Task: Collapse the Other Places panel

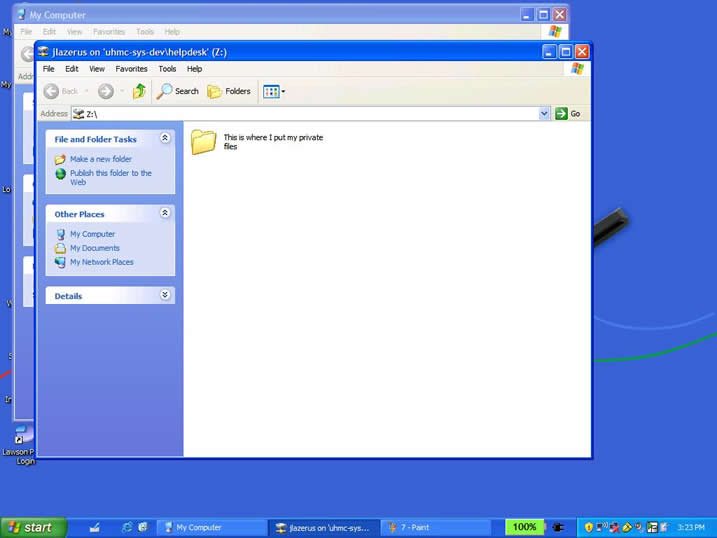Action: pos(165,214)
